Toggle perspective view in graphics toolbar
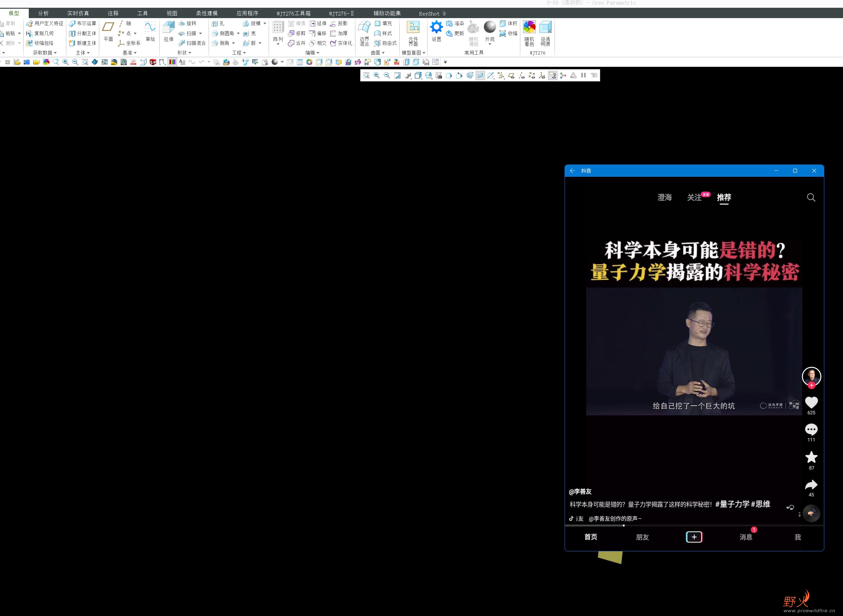 470,76
